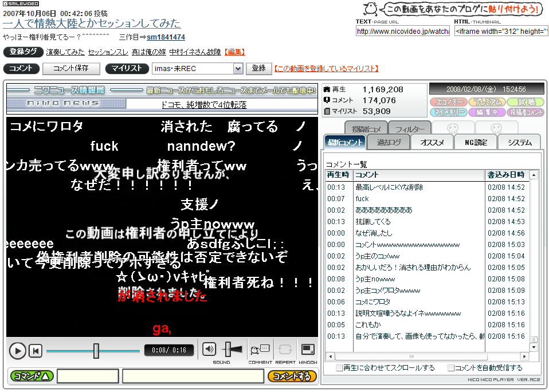Click the プレミアム status badge
The image size is (549, 392).
pyautogui.click(x=486, y=102)
